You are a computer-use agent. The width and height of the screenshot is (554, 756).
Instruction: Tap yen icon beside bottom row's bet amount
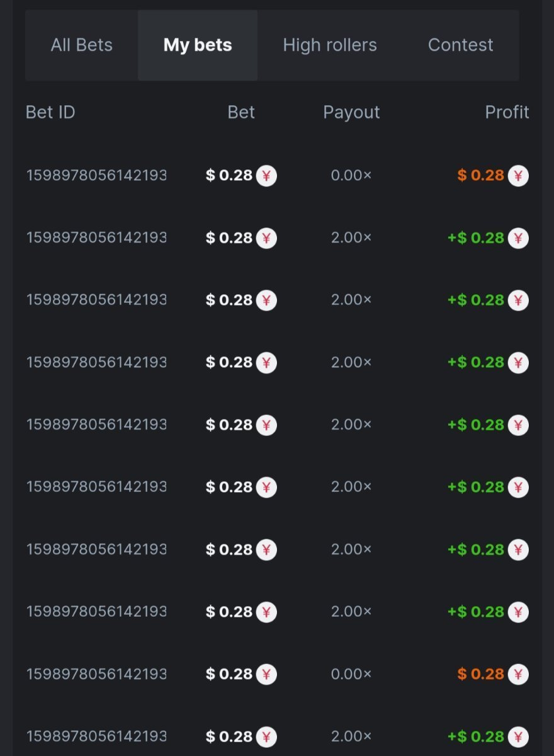tap(266, 736)
